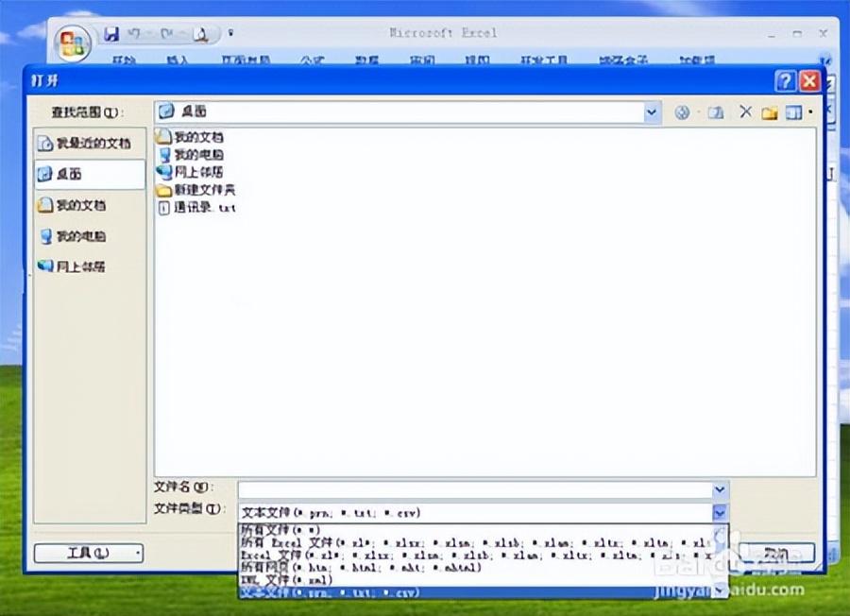Screen dimensions: 850x616
Task: Select 我的文档 in the places bar
Action: coord(90,205)
